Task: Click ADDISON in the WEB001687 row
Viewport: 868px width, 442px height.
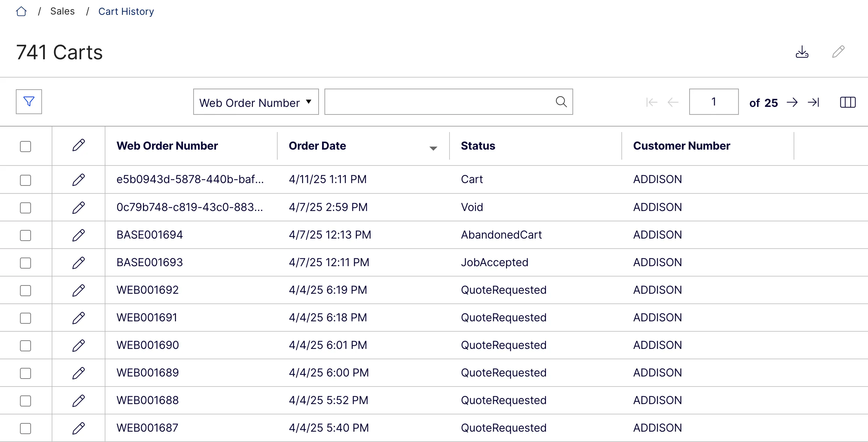Action: (658, 428)
